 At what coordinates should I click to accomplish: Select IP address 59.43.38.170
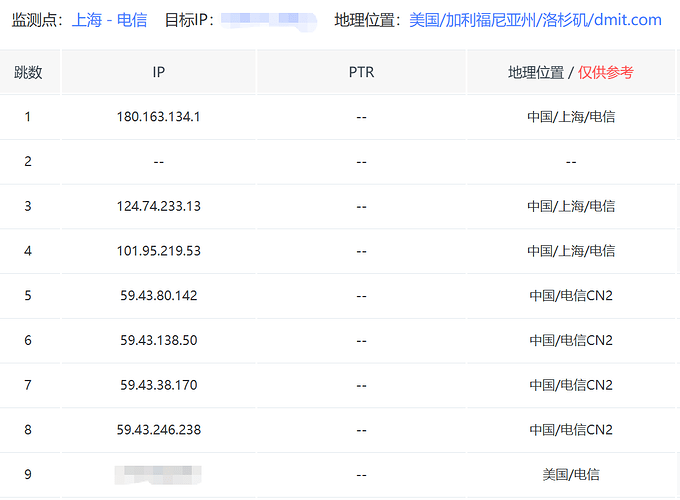coord(159,385)
